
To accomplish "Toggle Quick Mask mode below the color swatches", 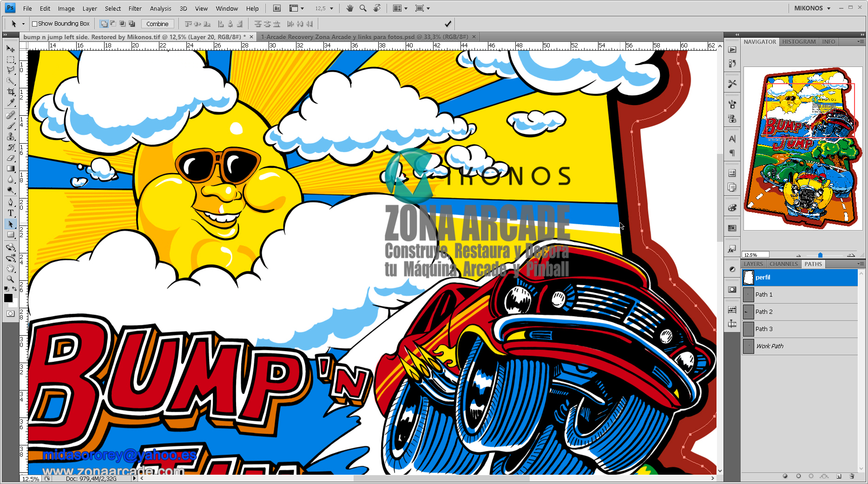I will (x=10, y=314).
